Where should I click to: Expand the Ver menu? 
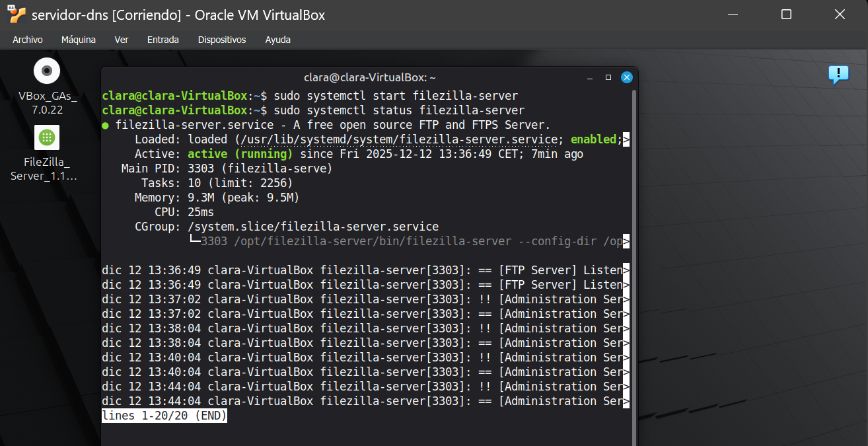[x=122, y=40]
